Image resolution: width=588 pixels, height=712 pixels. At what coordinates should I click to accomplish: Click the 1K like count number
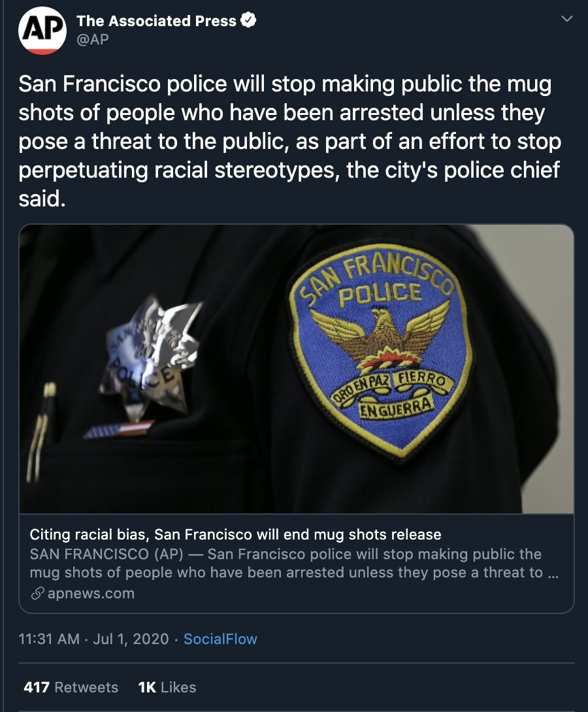click(147, 687)
